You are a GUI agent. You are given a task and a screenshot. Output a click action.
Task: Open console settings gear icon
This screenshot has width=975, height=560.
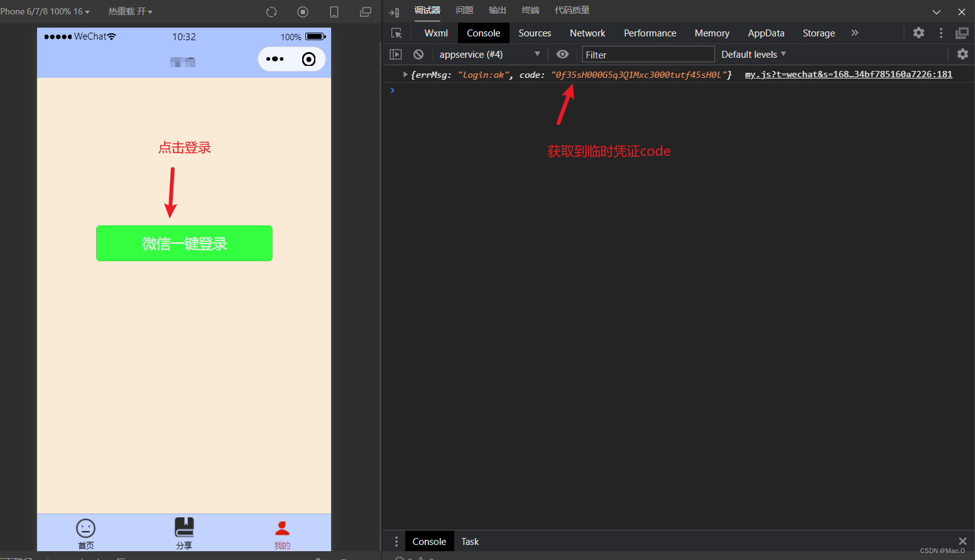coord(962,54)
